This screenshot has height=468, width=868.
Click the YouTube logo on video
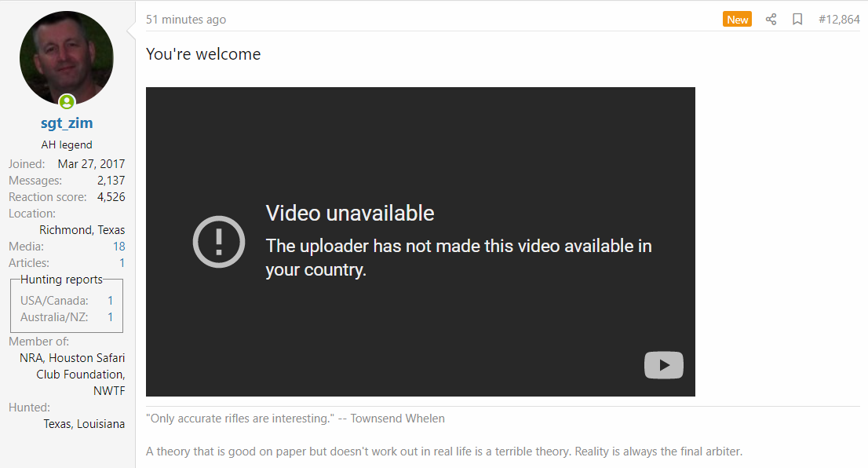(x=664, y=365)
